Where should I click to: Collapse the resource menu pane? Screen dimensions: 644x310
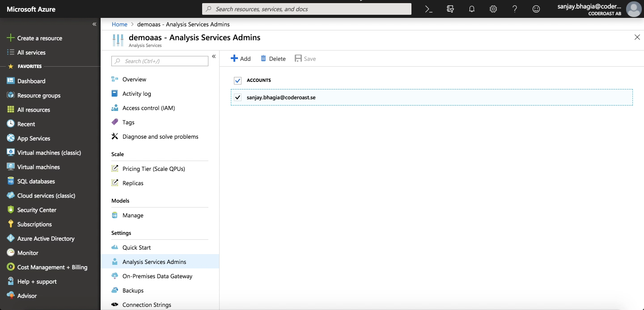coord(214,56)
